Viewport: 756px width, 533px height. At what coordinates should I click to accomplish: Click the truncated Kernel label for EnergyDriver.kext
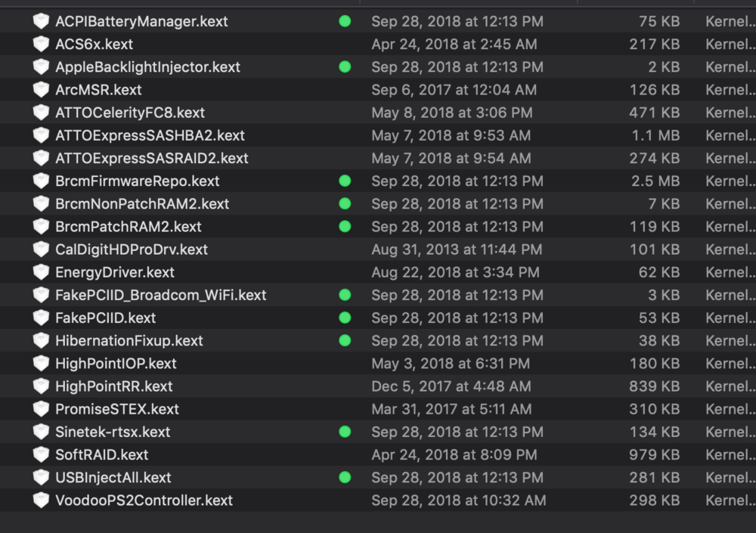point(729,272)
